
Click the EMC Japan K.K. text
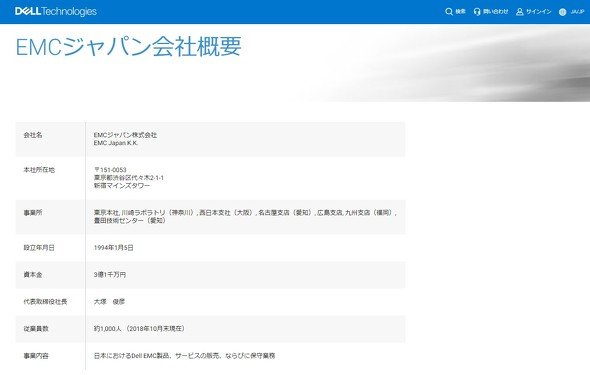(x=116, y=143)
